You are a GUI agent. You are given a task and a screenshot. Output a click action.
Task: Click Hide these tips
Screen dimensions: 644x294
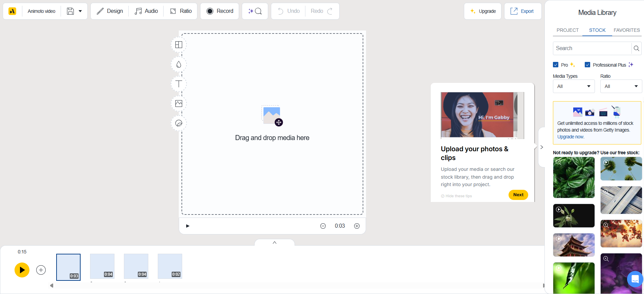click(x=456, y=196)
